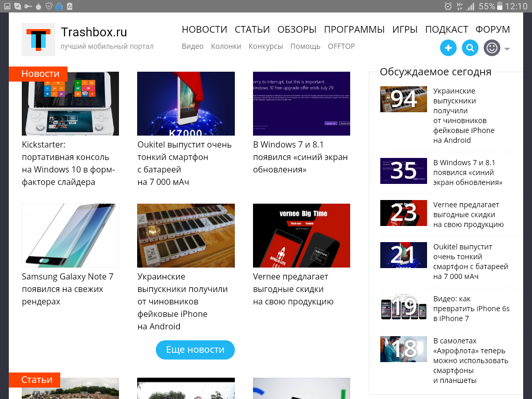This screenshot has height=399, width=532.
Task: Open first Статьи article thumbnail with crowd
Action: (x=70, y=388)
